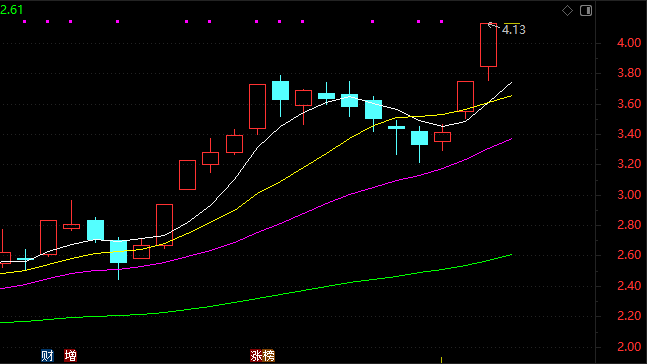
Task: Click the 2.60 price axis label
Action: point(629,255)
